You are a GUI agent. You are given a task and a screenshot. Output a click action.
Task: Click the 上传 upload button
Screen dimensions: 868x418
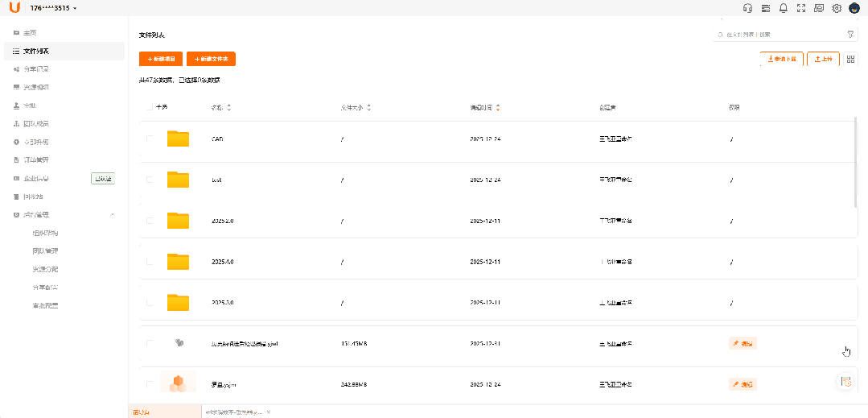point(823,59)
